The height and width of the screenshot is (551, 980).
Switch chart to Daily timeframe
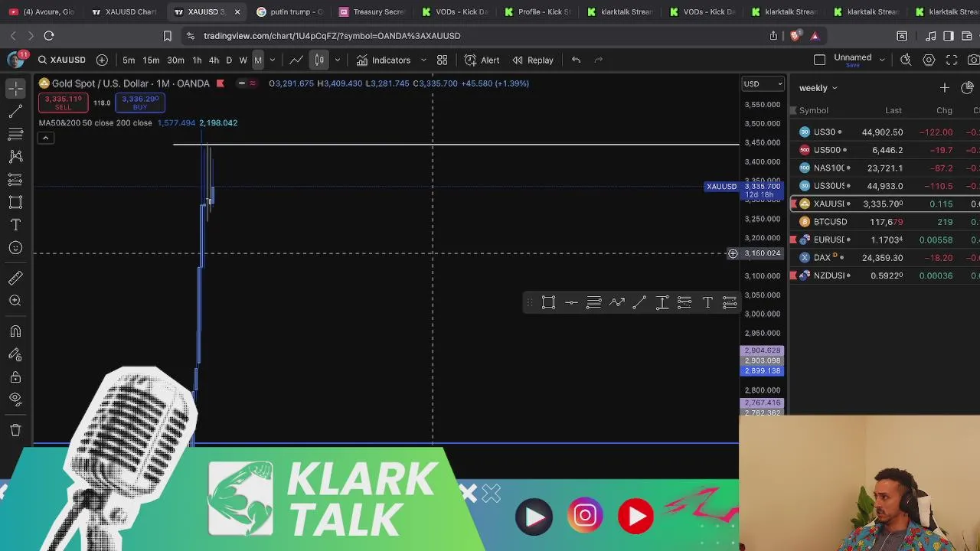[228, 60]
